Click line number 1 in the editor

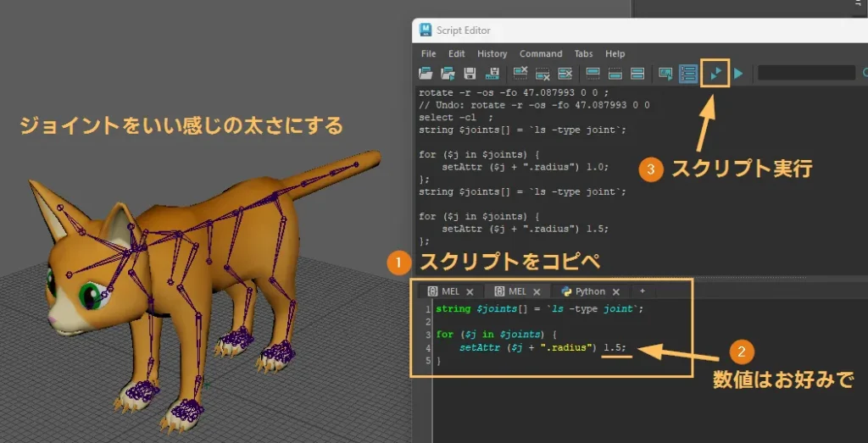[428, 309]
